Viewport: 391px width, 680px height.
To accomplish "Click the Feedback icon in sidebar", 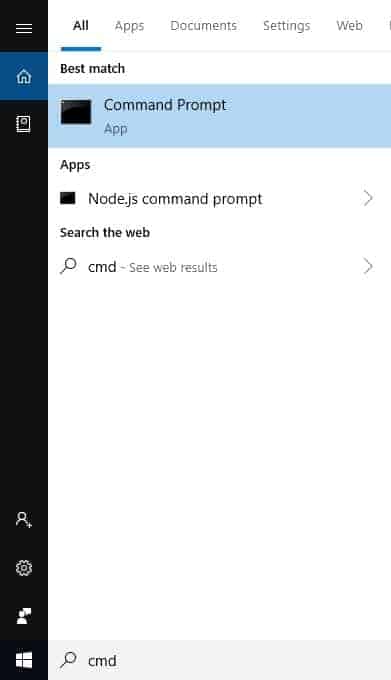I will 24,615.
